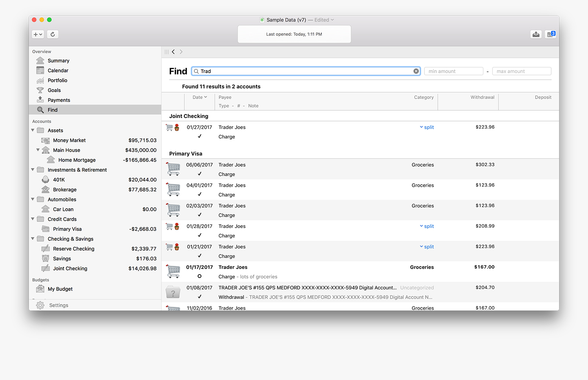
Task: Collapse Investments & Retirement group
Action: (33, 170)
